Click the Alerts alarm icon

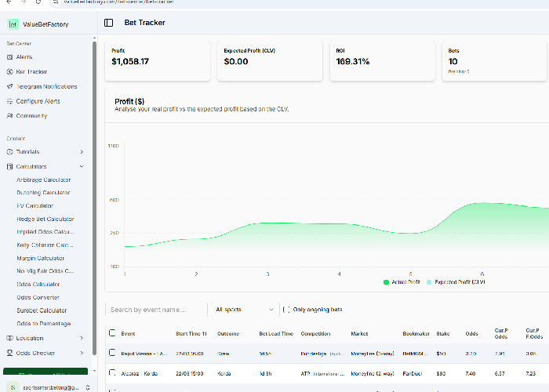point(9,57)
